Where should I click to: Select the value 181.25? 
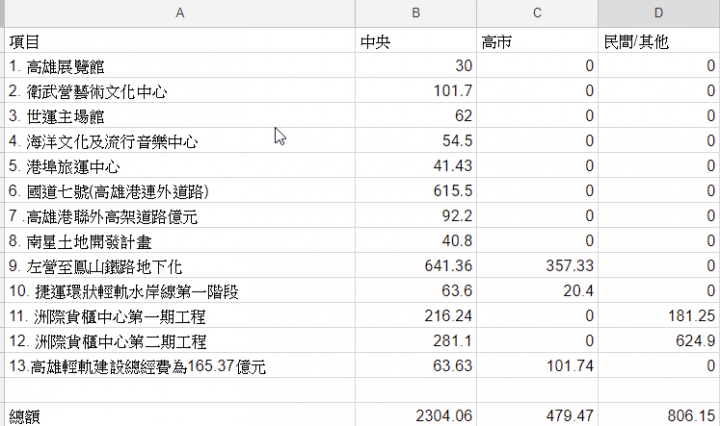point(659,316)
